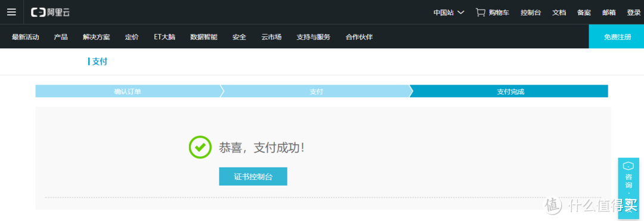Open 支持与服务 menu
644x221 pixels.
pos(314,37)
